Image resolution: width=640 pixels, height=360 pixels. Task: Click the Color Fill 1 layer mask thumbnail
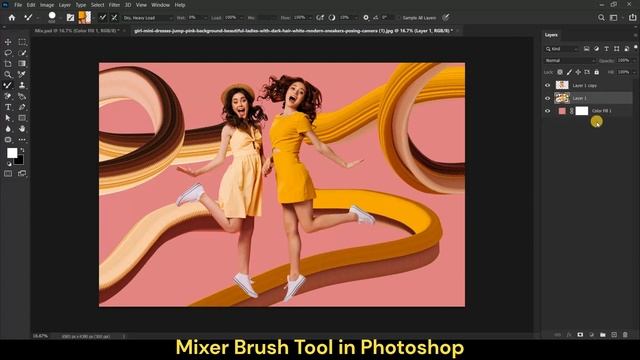click(582, 111)
